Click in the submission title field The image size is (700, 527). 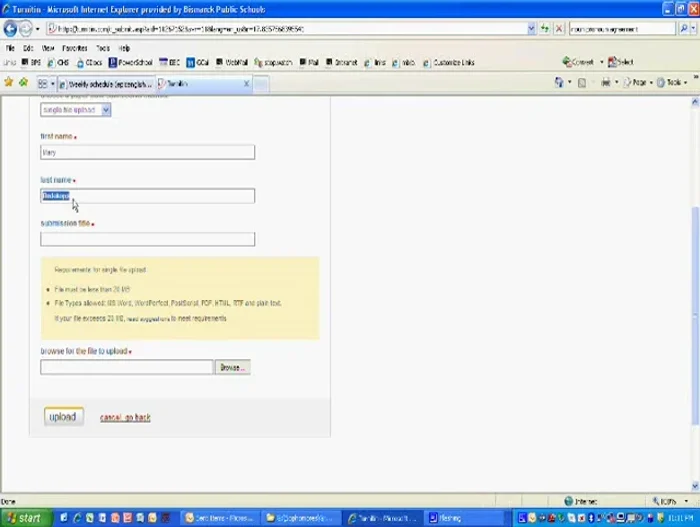tap(147, 239)
